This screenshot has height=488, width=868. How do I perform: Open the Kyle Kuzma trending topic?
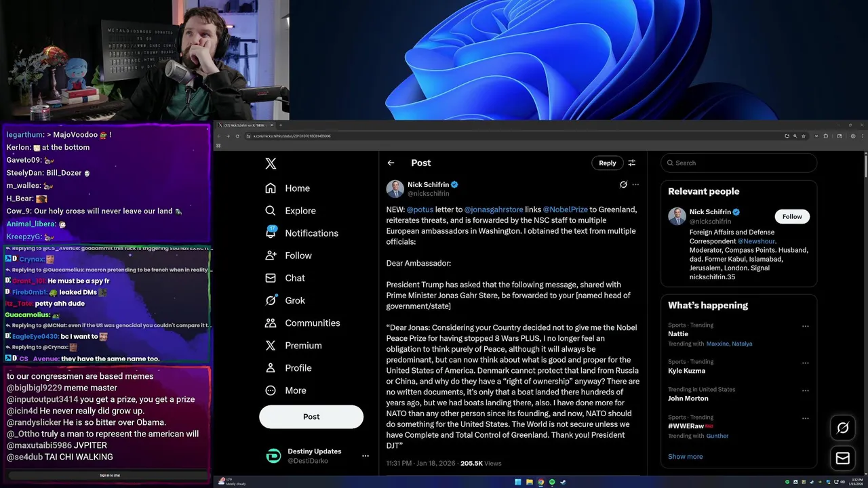coord(686,371)
